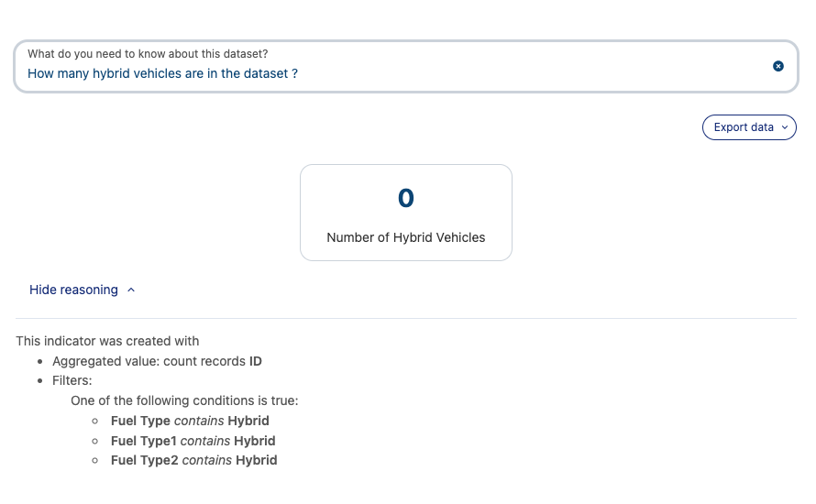This screenshot has height=504, width=816.
Task: Click the caret icon beside Hide reasoning
Action: pyautogui.click(x=131, y=290)
